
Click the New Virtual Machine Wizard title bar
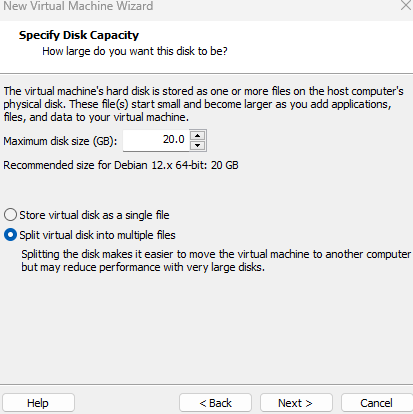click(200, 6)
